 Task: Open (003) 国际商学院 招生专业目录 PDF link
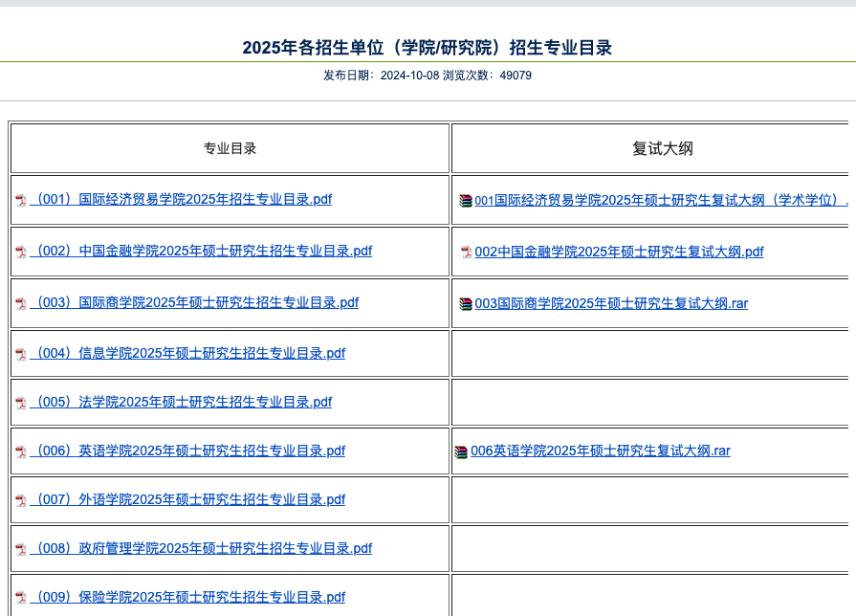[194, 302]
